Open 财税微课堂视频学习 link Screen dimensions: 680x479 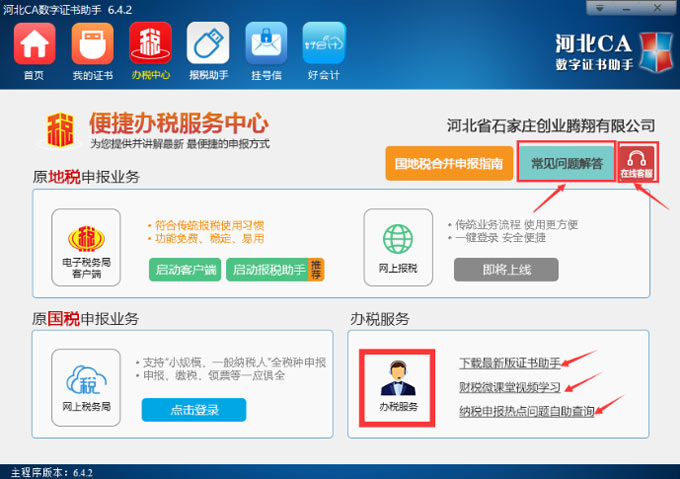[510, 387]
